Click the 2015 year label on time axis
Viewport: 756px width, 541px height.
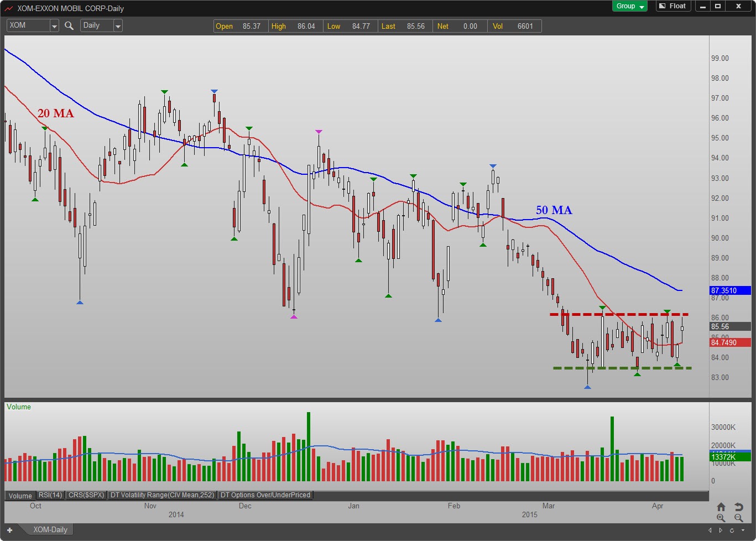(530, 514)
